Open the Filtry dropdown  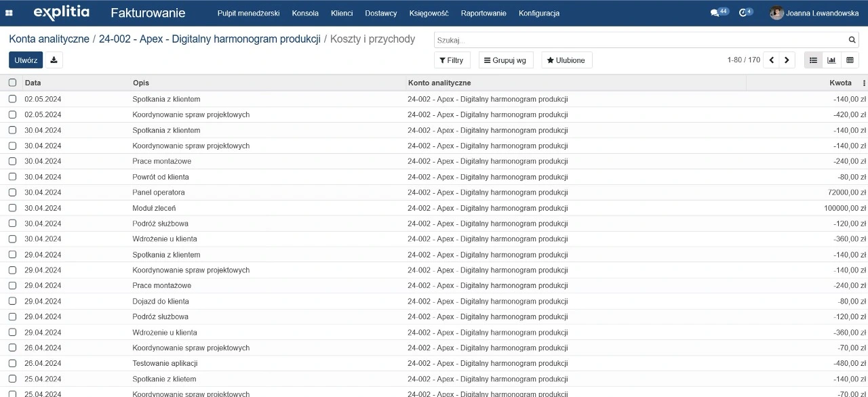tap(452, 60)
